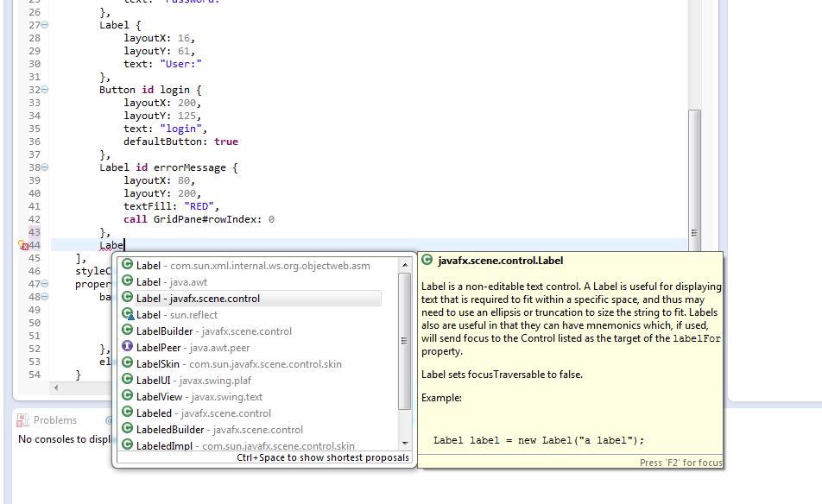Collapse the Label block at line 27
Screen dimensions: 822x504
coord(45,25)
